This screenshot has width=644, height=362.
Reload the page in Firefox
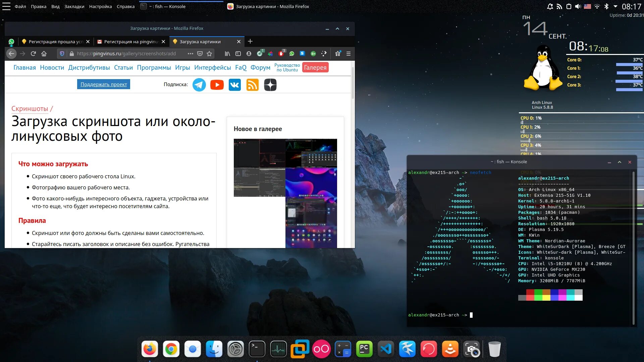[x=33, y=54]
